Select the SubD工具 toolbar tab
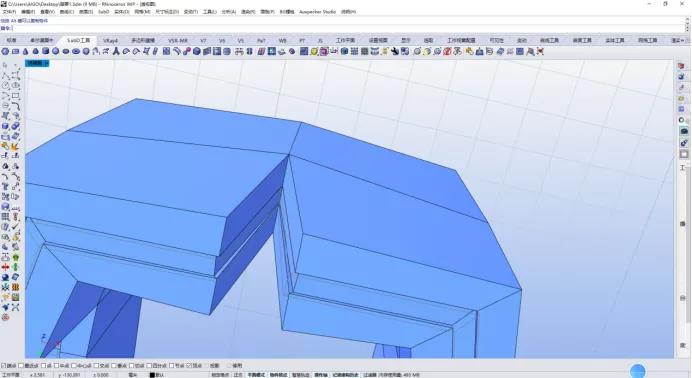Viewport: 692px width, 378px height. pos(79,40)
